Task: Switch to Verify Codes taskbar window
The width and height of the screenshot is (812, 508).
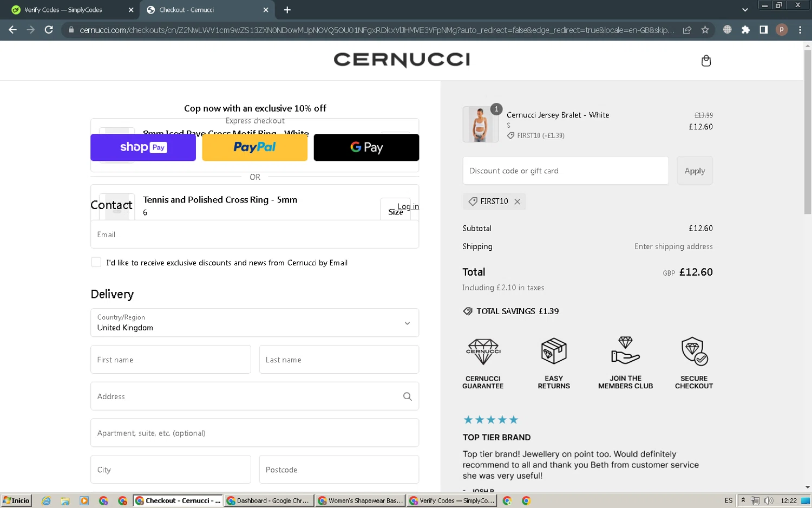Action: pyautogui.click(x=451, y=501)
